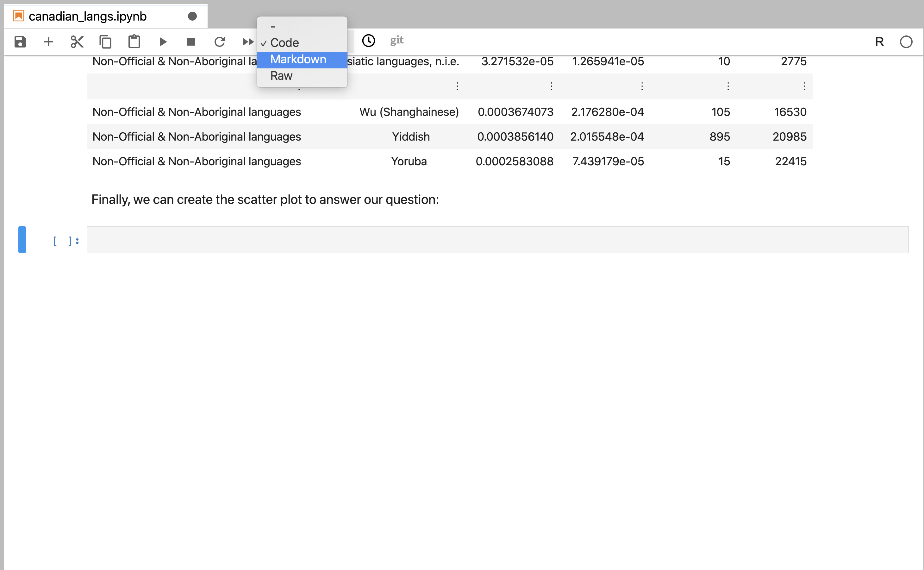Image resolution: width=924 pixels, height=570 pixels.
Task: Click the value 3.271532e-05
Action: pos(517,61)
